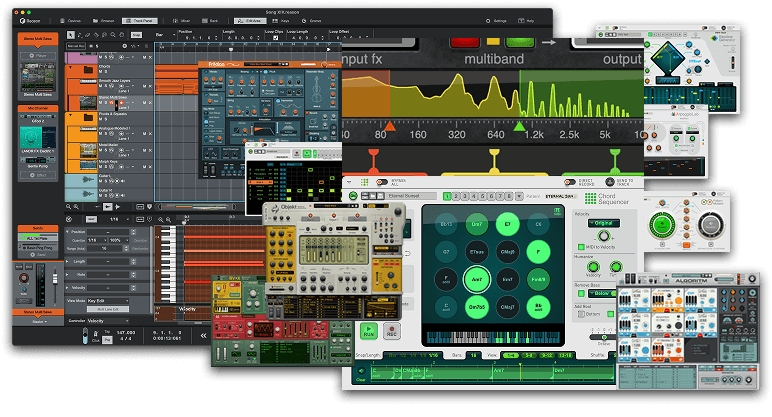Select the 5-8 view range button

click(529, 355)
